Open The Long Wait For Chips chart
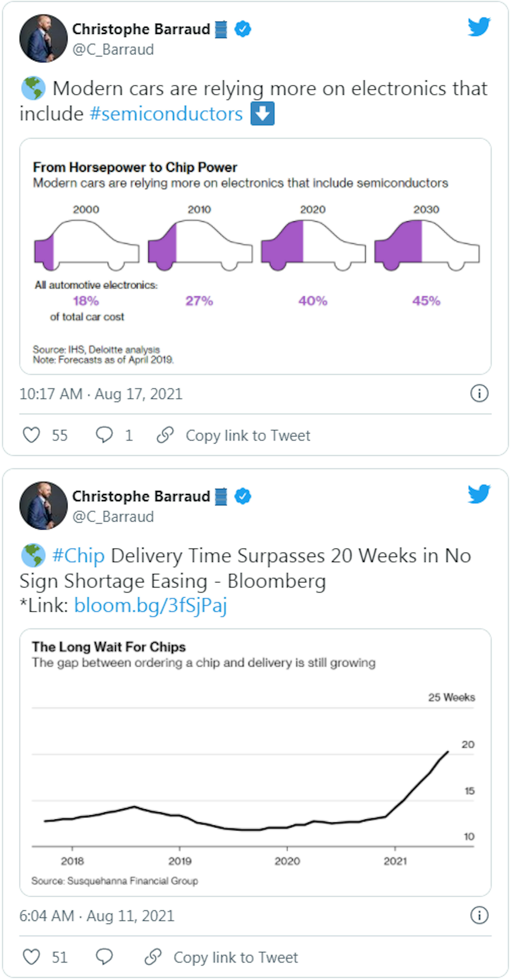513x980 pixels. (x=255, y=762)
